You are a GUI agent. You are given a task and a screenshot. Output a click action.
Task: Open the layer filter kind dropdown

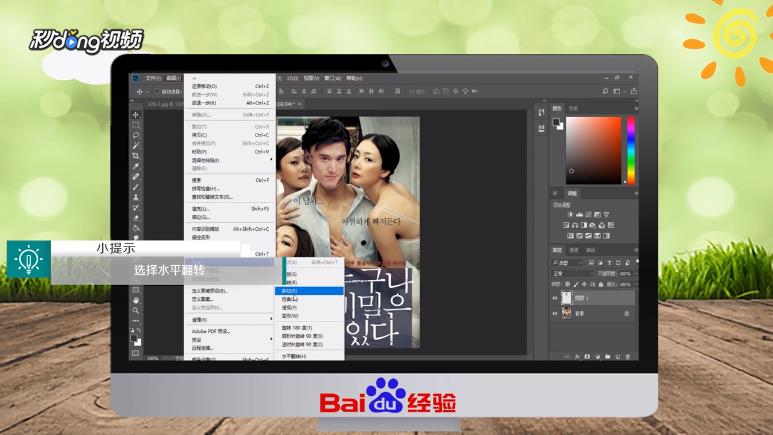(x=567, y=263)
